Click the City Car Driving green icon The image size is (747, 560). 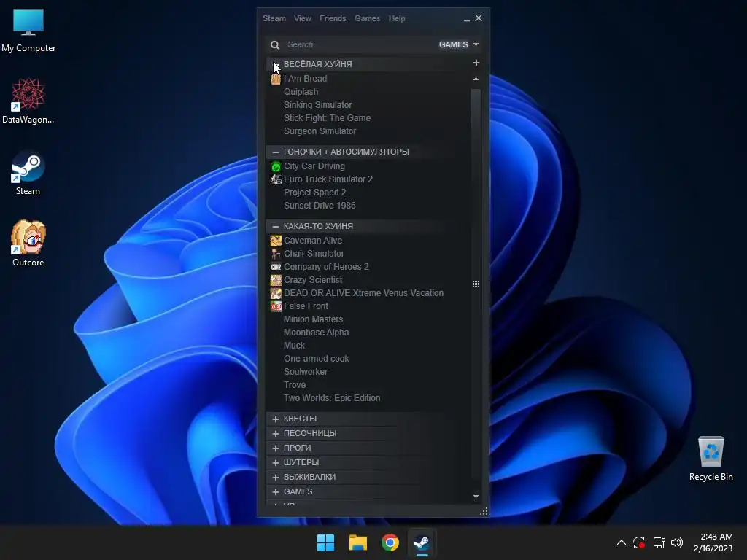tap(276, 167)
